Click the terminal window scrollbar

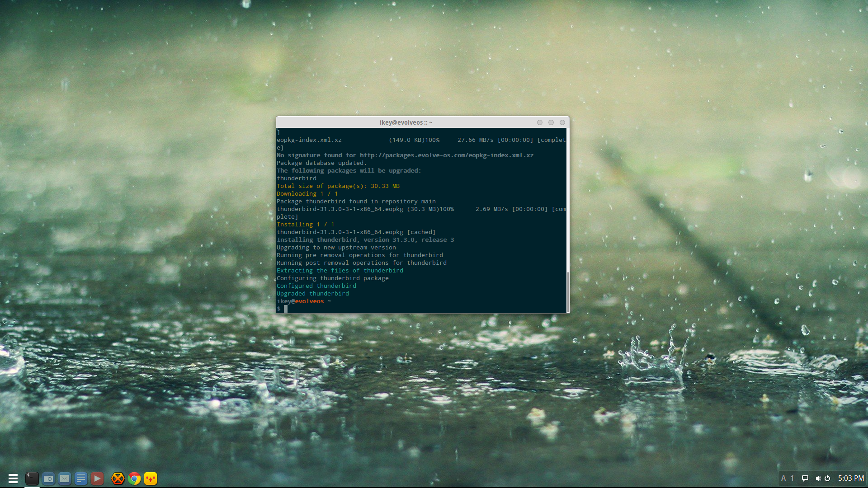click(568, 291)
